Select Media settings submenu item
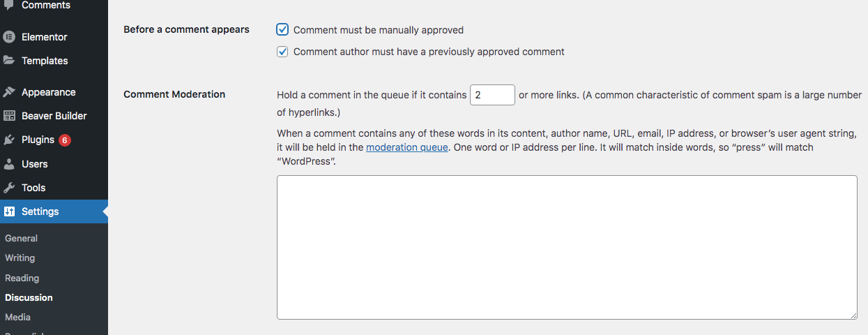The height and width of the screenshot is (335, 868). (x=17, y=317)
